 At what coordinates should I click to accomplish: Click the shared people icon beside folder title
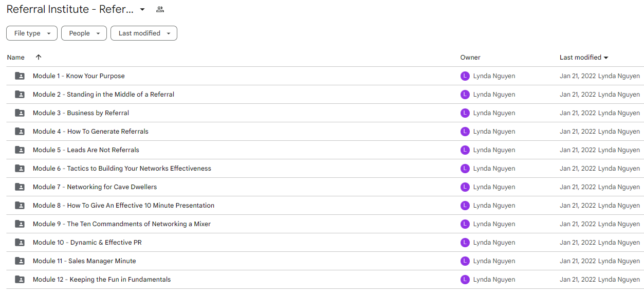(x=160, y=9)
